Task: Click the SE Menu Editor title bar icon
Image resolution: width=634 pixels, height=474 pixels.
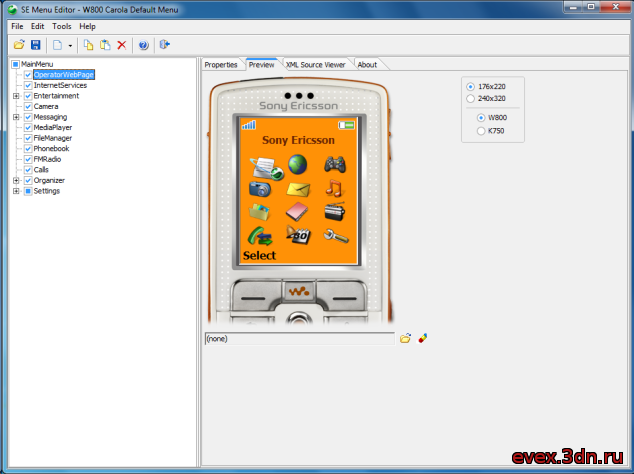Action: tap(13, 9)
